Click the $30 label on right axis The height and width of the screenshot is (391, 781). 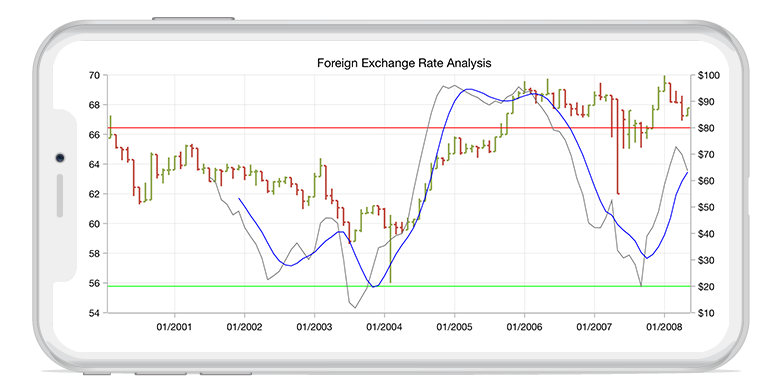pyautogui.click(x=707, y=261)
